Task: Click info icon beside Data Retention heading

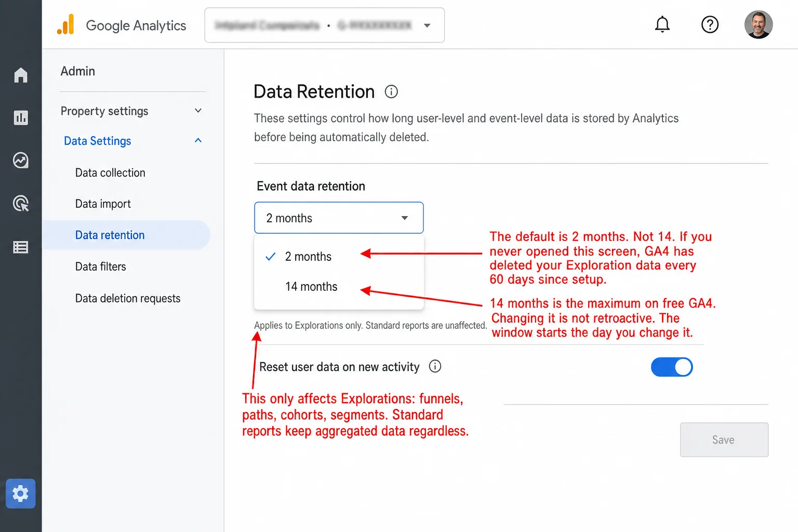Action: (391, 92)
